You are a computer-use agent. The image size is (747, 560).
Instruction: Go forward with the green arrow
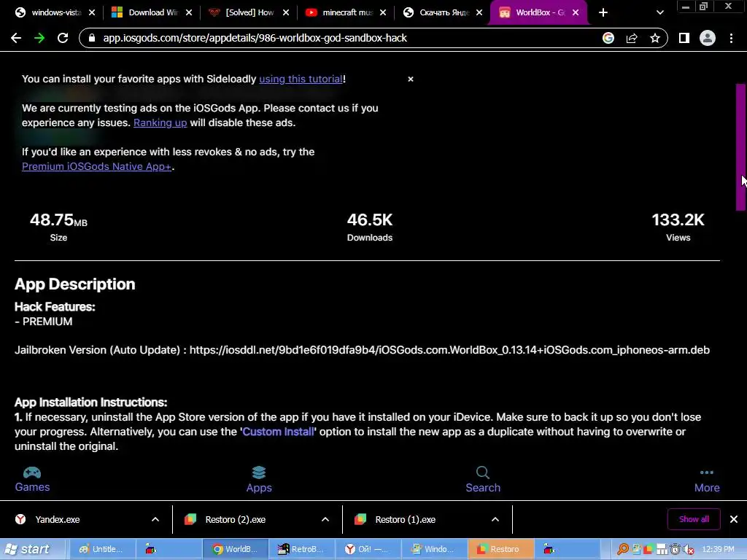click(x=39, y=38)
